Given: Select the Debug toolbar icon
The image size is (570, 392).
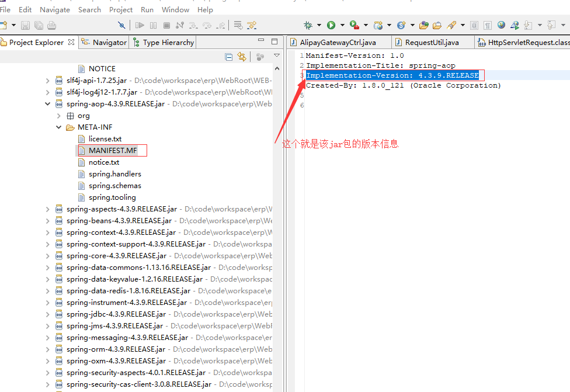Looking at the screenshot, I should [x=309, y=25].
